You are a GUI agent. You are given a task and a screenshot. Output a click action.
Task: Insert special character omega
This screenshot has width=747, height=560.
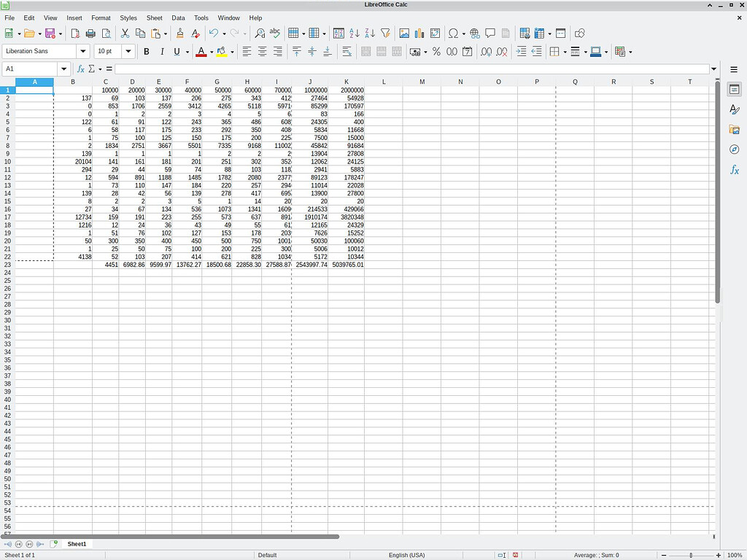click(454, 33)
